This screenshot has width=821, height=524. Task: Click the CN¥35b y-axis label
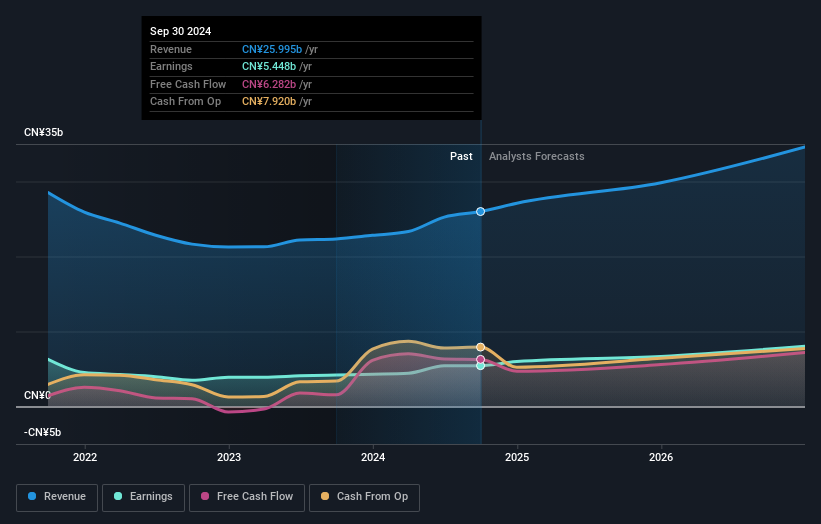pyautogui.click(x=43, y=132)
